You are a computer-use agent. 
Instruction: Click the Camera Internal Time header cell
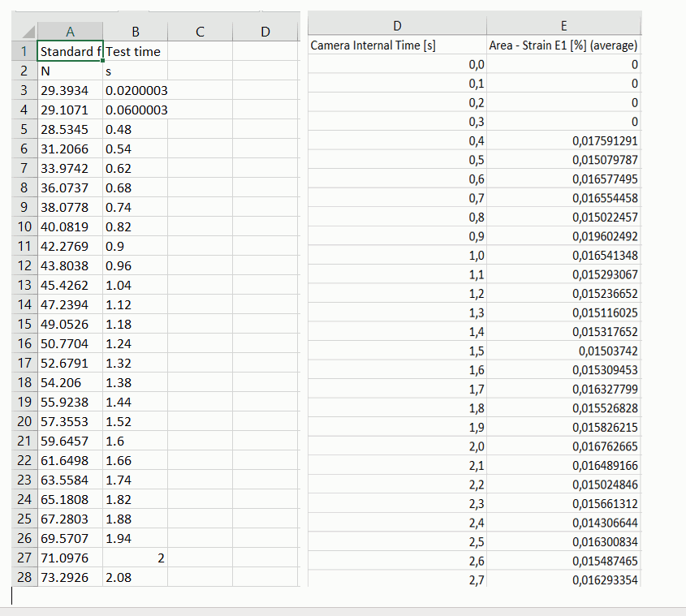point(397,45)
